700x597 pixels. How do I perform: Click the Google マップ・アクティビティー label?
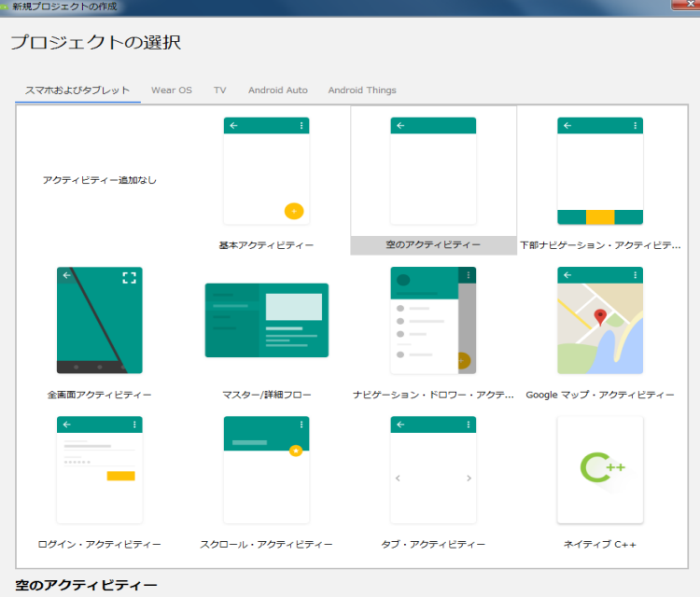tap(600, 395)
